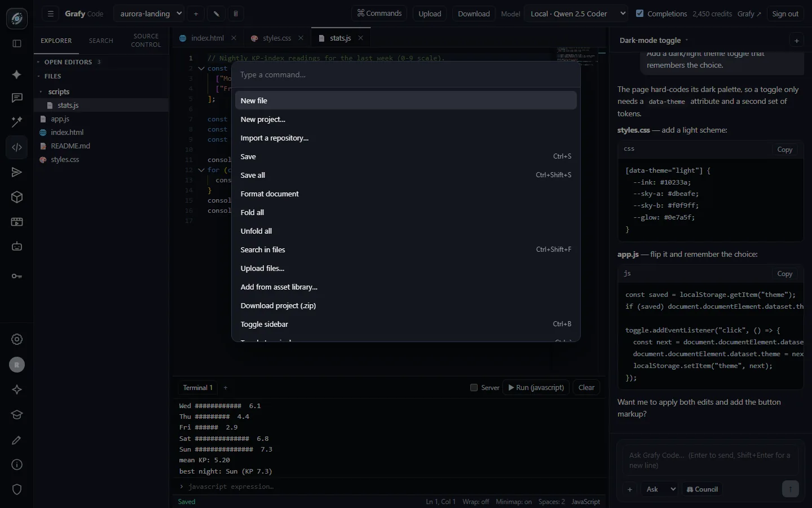Open the video clapper icon in left rail

point(17,222)
